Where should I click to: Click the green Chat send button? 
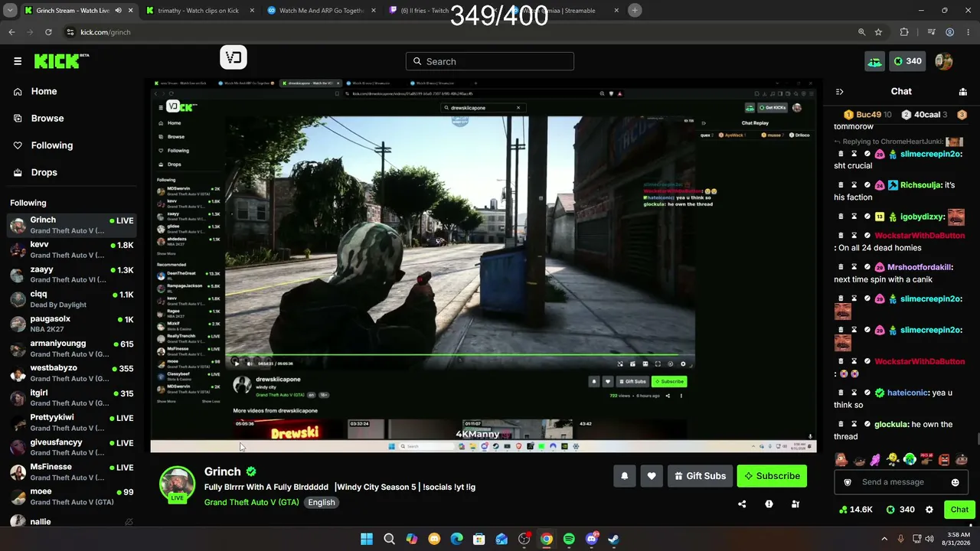(959, 510)
